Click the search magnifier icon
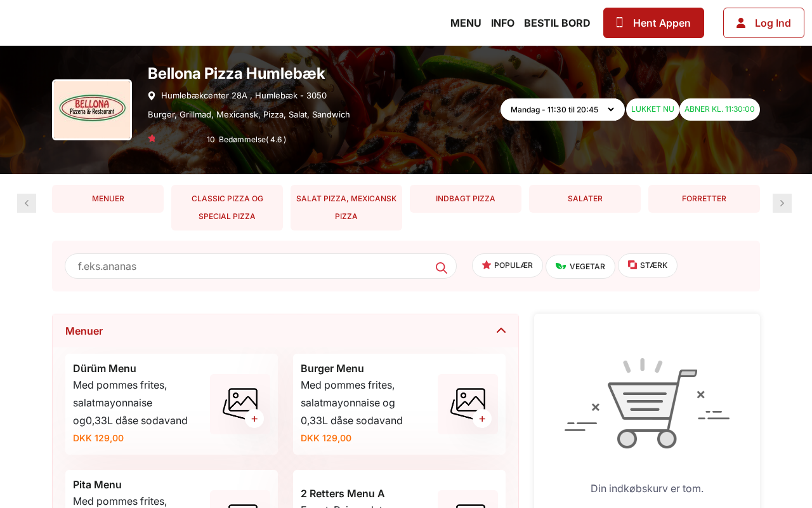 pyautogui.click(x=442, y=268)
